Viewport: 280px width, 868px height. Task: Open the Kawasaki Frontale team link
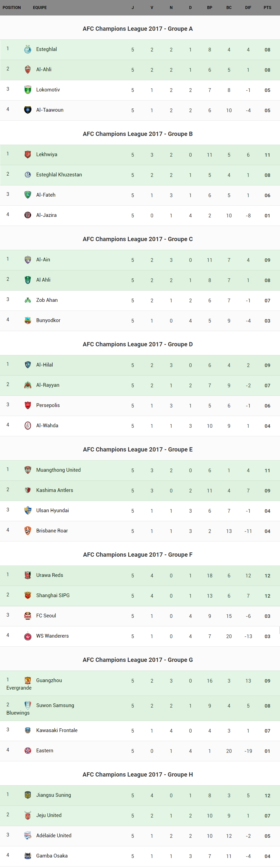point(57,730)
